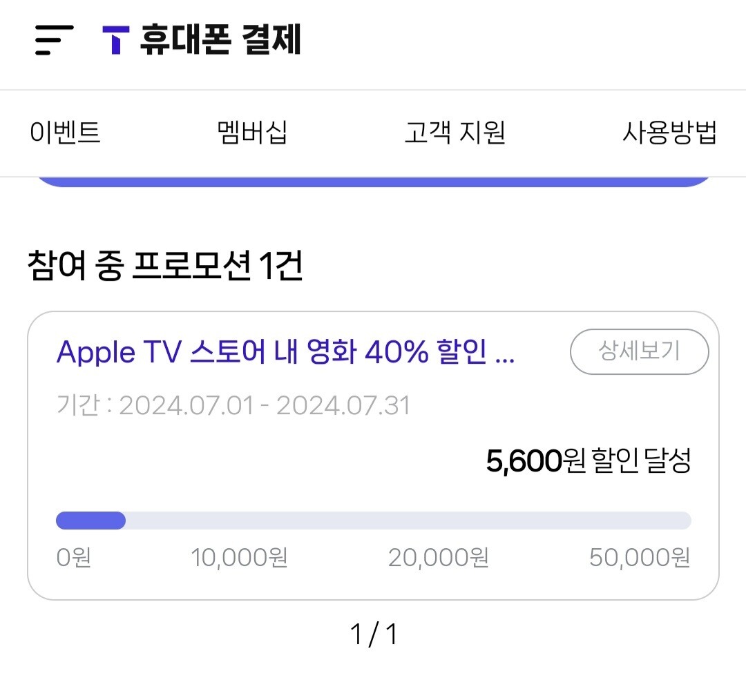Tap the 5,600원 할인 달성 amount

tap(588, 461)
